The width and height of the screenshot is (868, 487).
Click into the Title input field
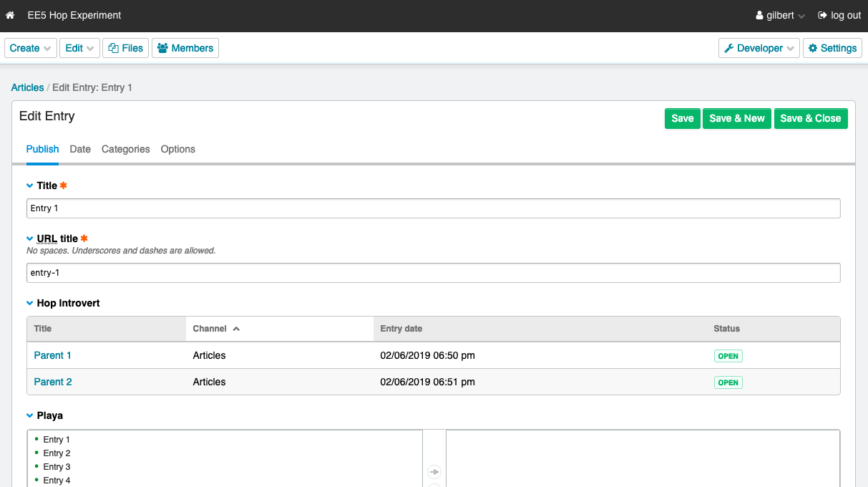click(x=434, y=208)
